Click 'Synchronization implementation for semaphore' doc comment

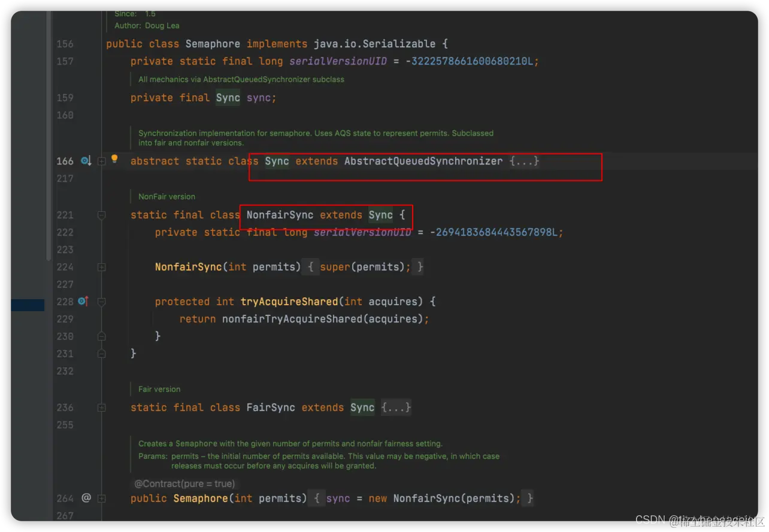click(x=316, y=138)
